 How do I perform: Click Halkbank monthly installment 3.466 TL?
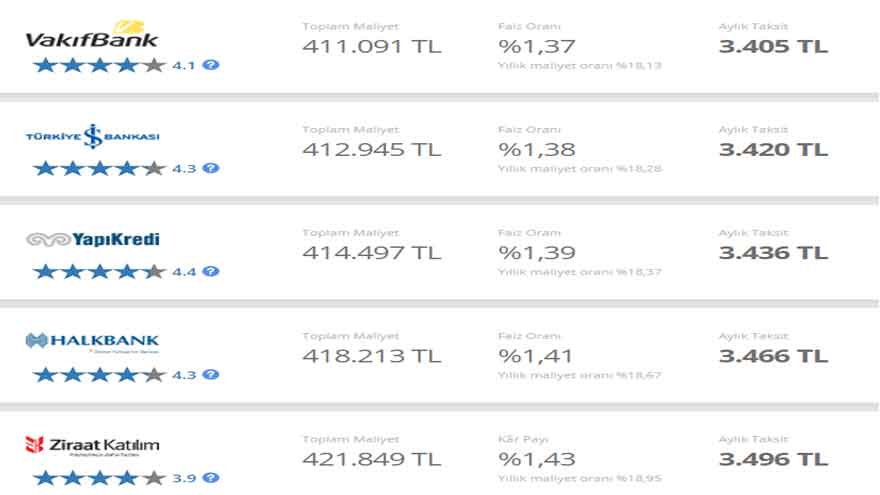pyautogui.click(x=773, y=356)
